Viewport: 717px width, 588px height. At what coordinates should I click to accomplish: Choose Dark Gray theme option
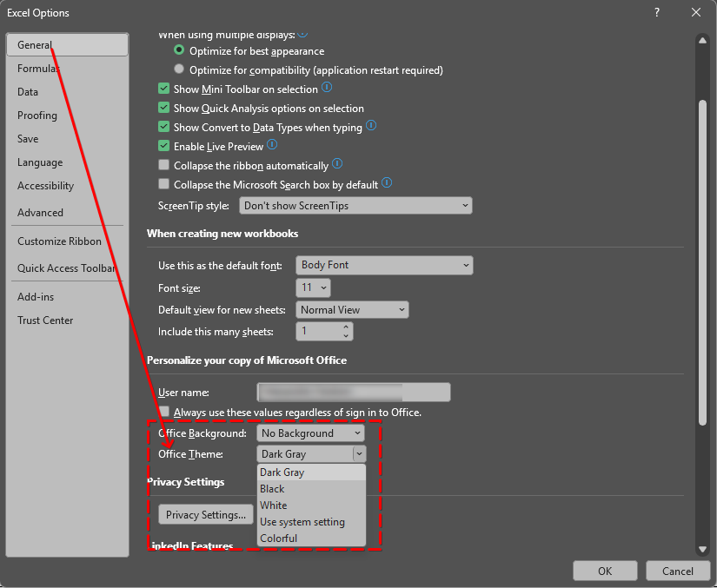click(x=311, y=472)
